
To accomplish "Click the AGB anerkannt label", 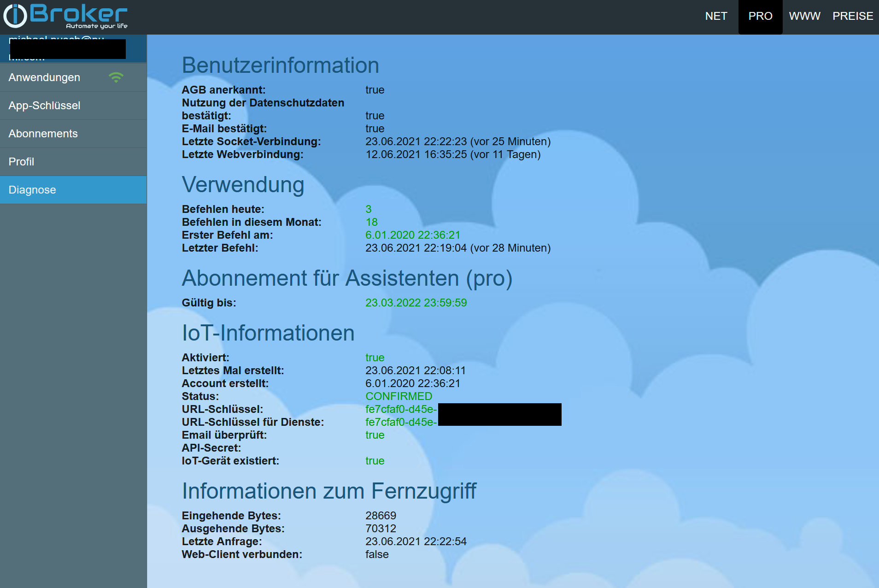I will click(x=223, y=90).
